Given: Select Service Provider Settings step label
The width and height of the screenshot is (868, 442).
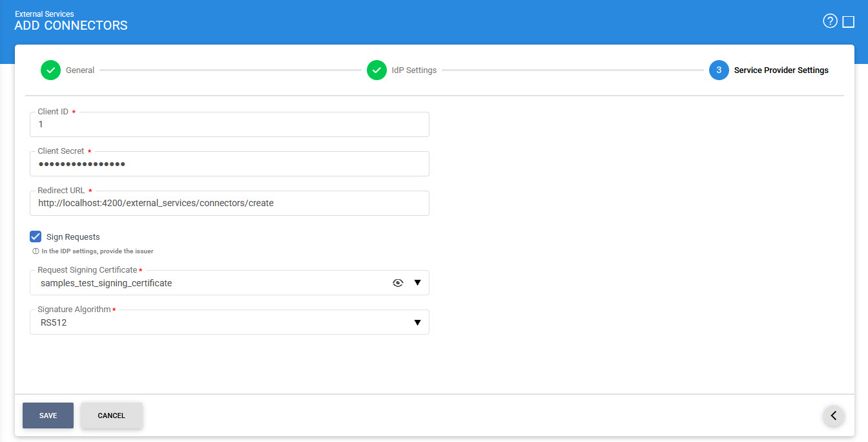Looking at the screenshot, I should (x=781, y=70).
